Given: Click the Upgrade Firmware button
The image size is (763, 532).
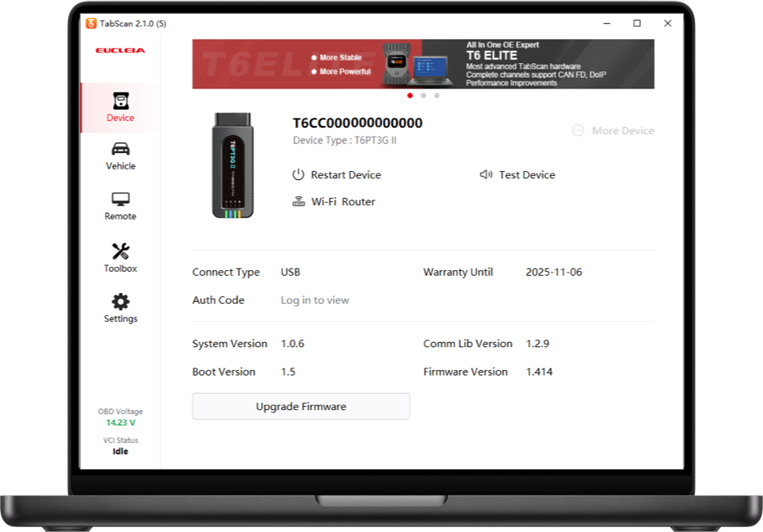Looking at the screenshot, I should [x=300, y=406].
